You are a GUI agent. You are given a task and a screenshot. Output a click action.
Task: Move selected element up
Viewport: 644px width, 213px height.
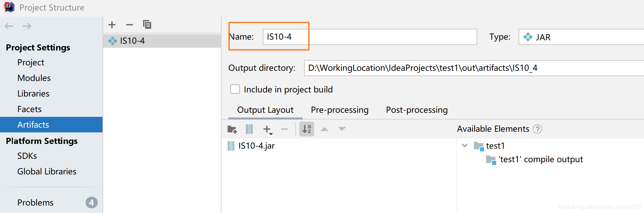point(324,129)
